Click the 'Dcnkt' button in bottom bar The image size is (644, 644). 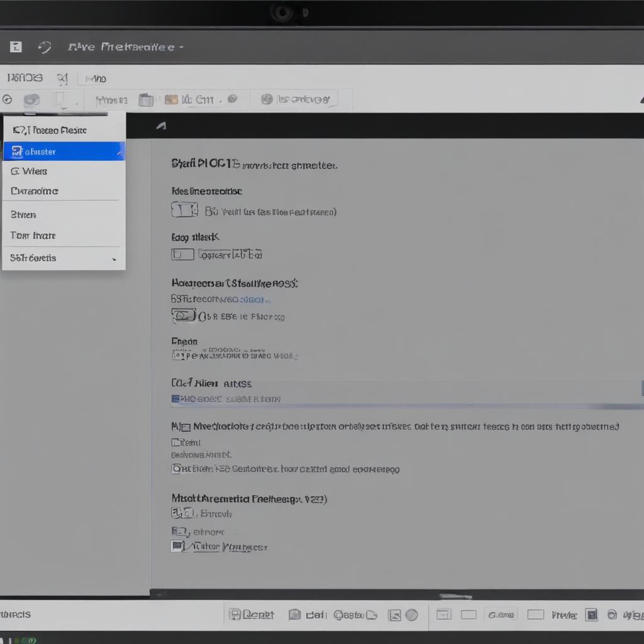[x=252, y=614]
